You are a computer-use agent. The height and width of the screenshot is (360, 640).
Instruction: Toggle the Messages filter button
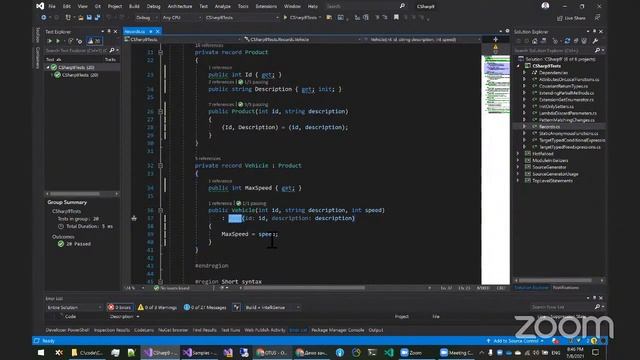coord(205,307)
